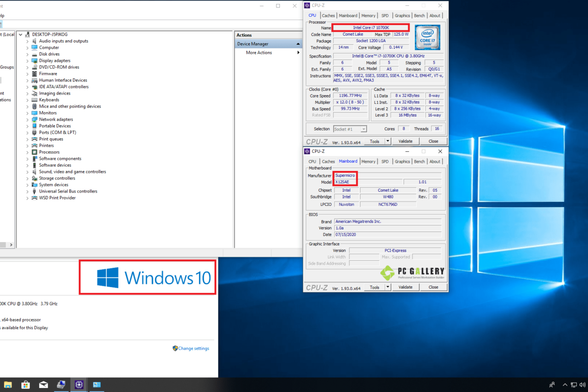
Task: Switch to Memory tab in CPU-tab CPU-Z window
Action: (368, 16)
